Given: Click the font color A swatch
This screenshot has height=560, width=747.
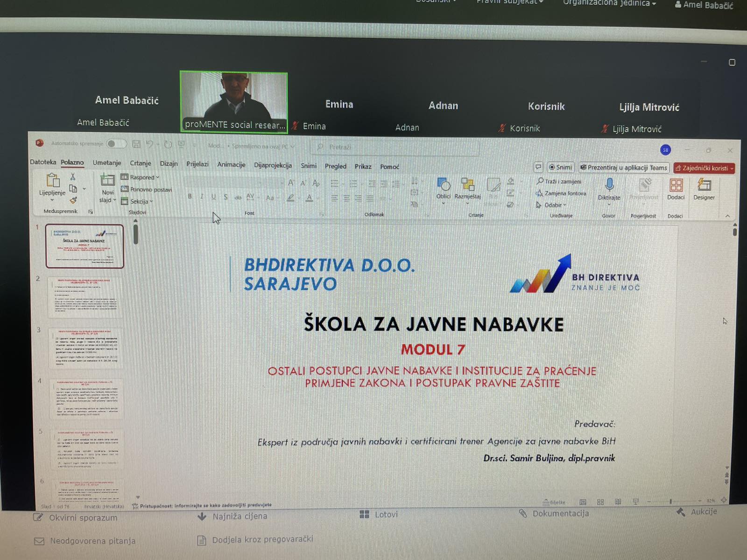Looking at the screenshot, I should [309, 198].
